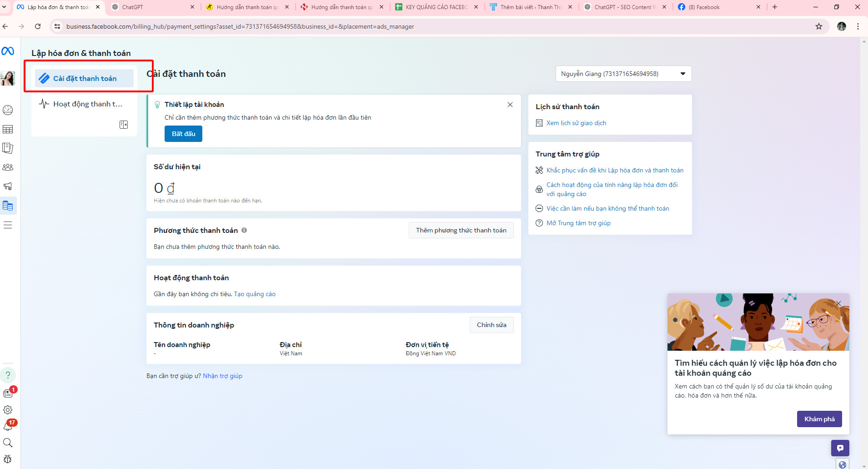Click Thêm phương thức thanh toán button
Viewport: 868px width, 469px height.
tap(461, 230)
